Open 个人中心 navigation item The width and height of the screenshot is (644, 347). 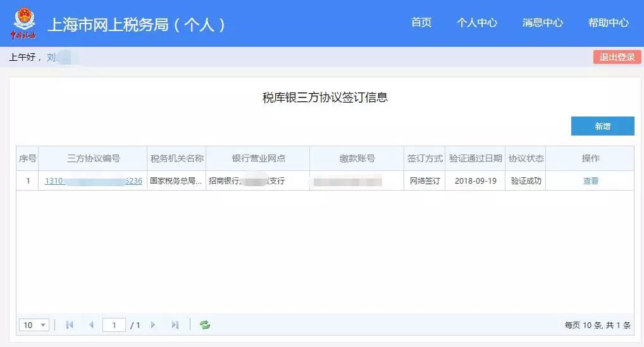click(477, 23)
